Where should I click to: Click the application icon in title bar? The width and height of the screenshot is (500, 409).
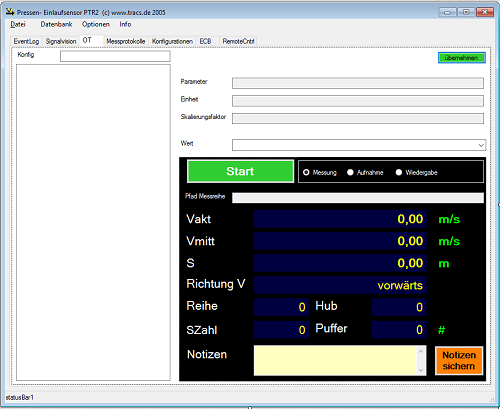(10, 12)
